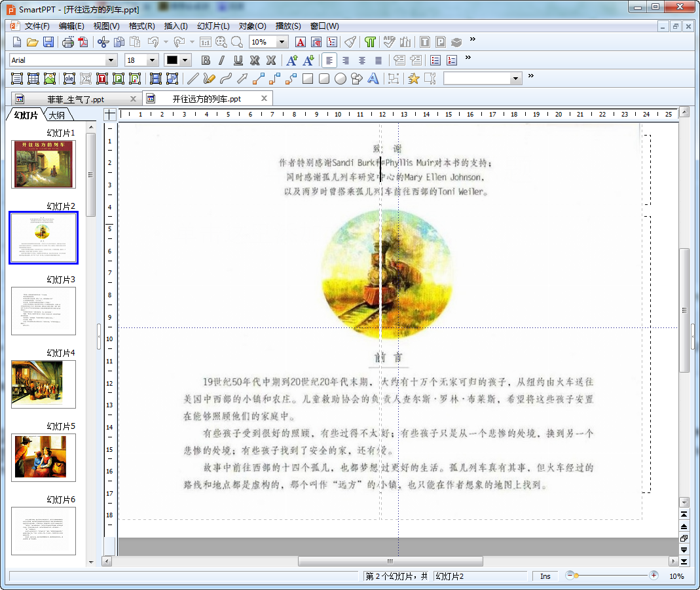Select the arrow line tool
The image size is (700, 590).
242,79
